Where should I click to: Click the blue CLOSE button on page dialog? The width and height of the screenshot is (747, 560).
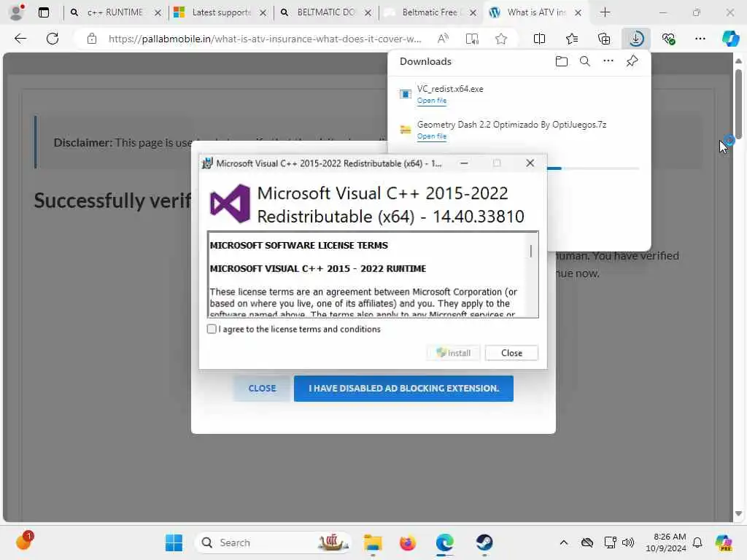[x=262, y=388]
